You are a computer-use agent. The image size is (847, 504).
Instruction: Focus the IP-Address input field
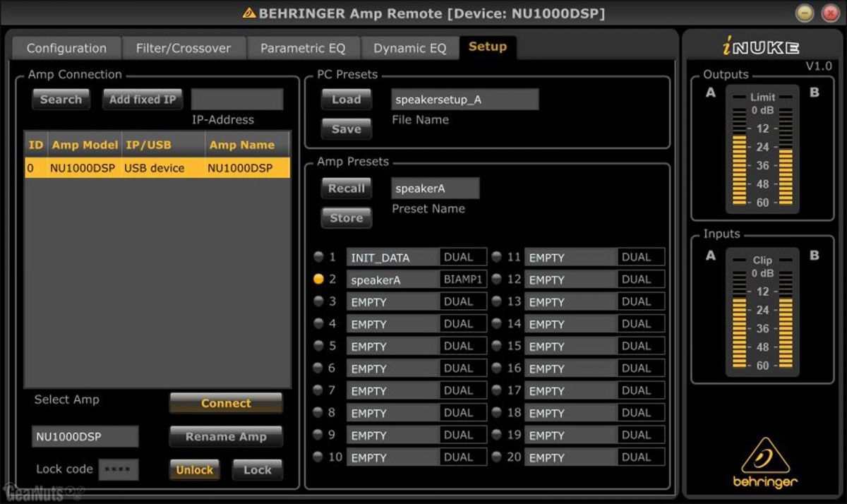click(237, 100)
